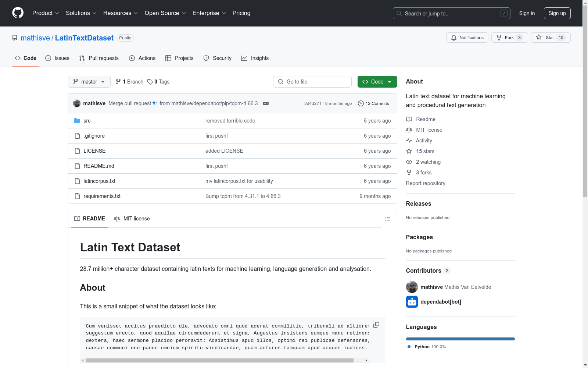The height and width of the screenshot is (368, 588).
Task: Open pull request #1 link
Action: tap(155, 103)
